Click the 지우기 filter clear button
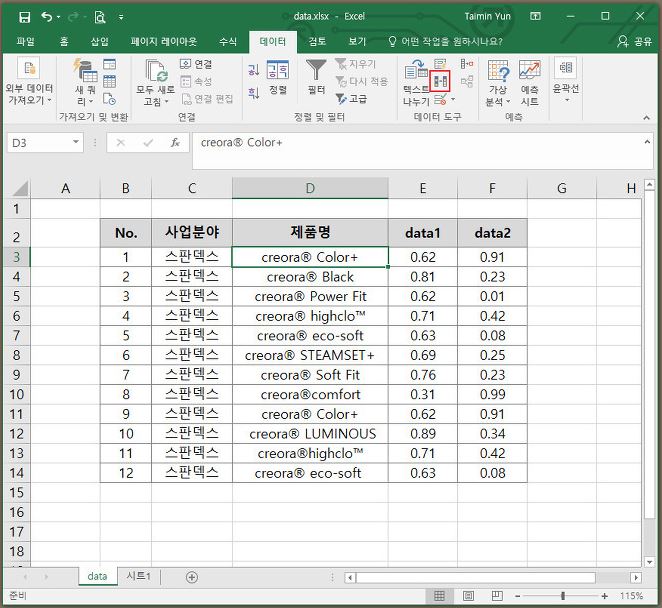The image size is (662, 608). (355, 64)
